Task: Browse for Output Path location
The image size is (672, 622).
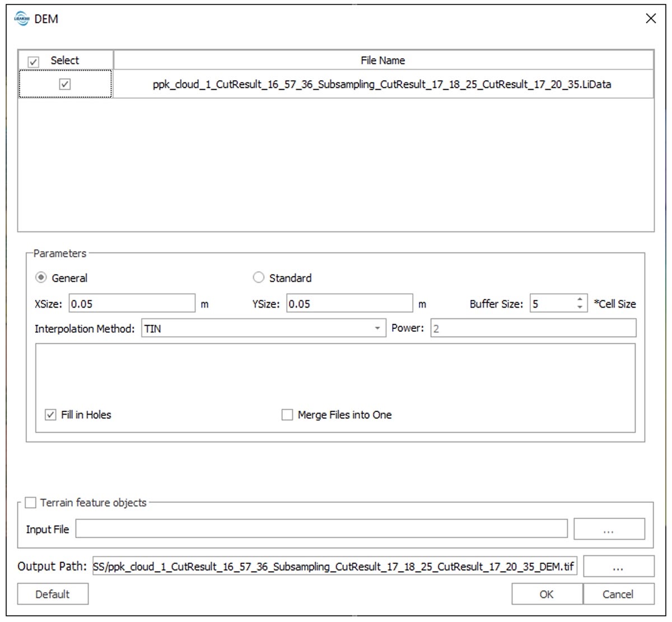Action: pyautogui.click(x=618, y=567)
